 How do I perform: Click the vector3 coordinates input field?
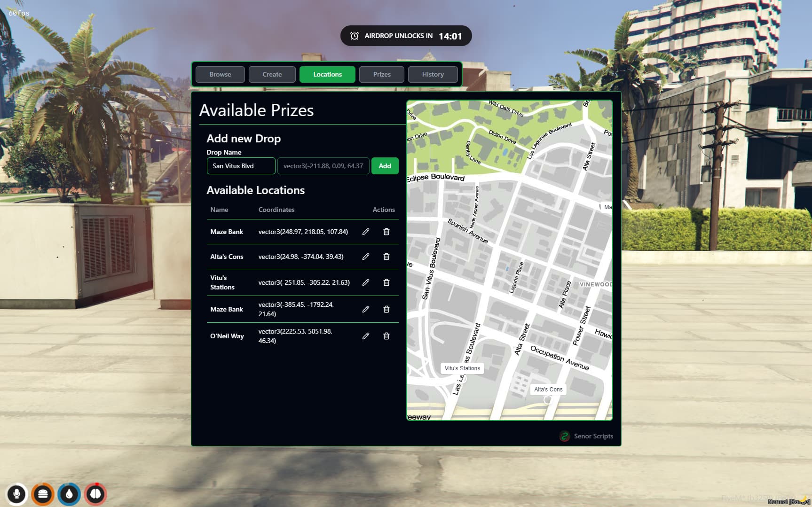[323, 166]
